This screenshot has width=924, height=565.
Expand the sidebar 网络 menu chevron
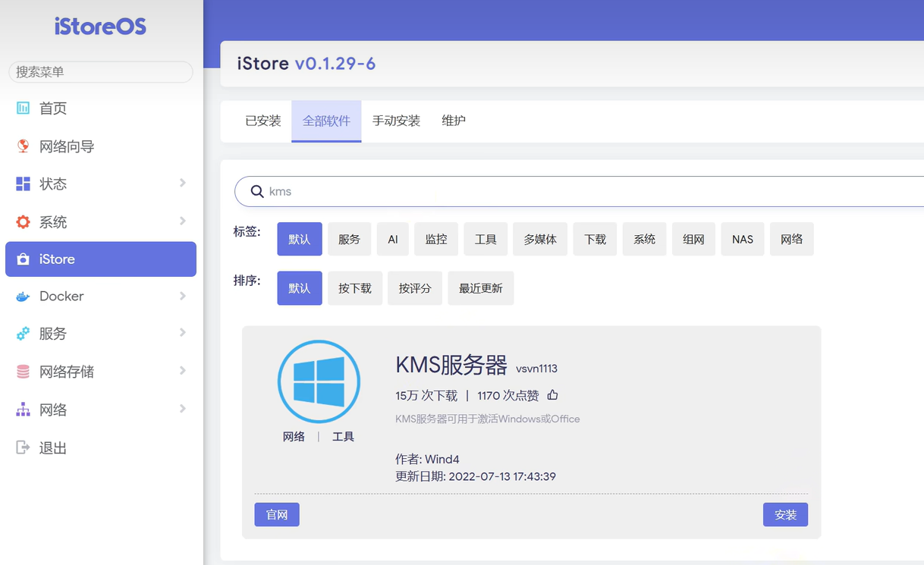pos(183,409)
